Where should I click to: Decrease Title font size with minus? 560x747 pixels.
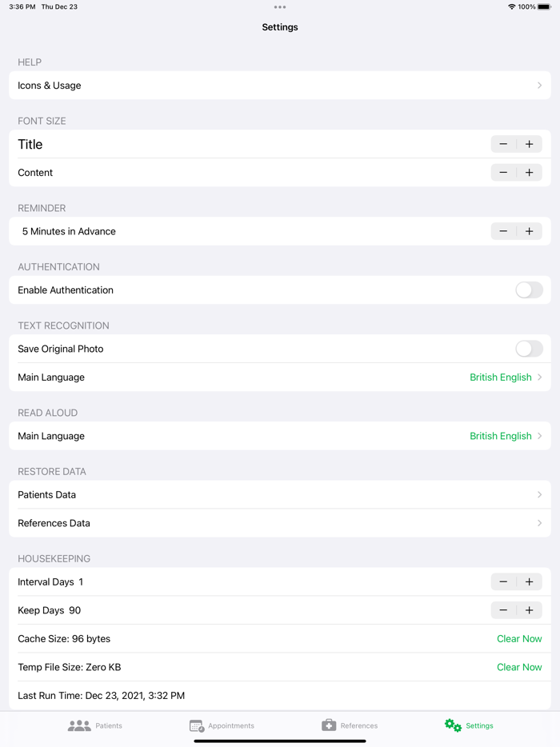pyautogui.click(x=503, y=144)
